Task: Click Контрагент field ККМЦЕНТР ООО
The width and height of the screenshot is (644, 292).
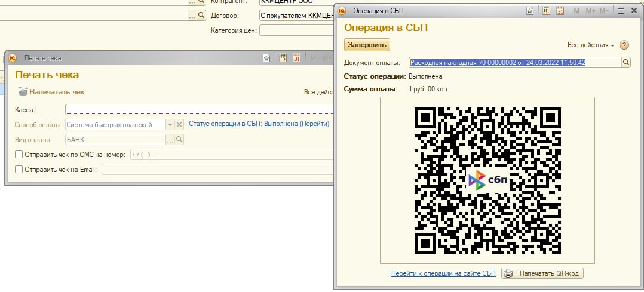Action: point(296,2)
